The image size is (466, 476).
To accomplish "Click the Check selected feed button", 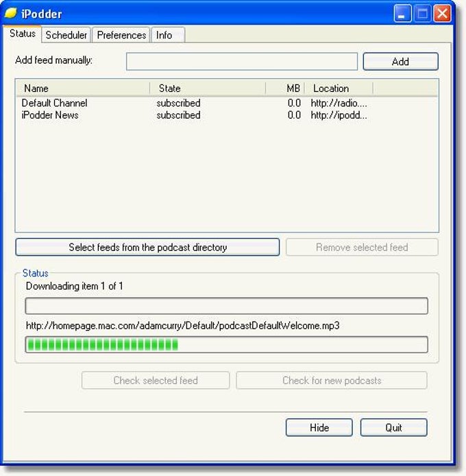I will [156, 380].
